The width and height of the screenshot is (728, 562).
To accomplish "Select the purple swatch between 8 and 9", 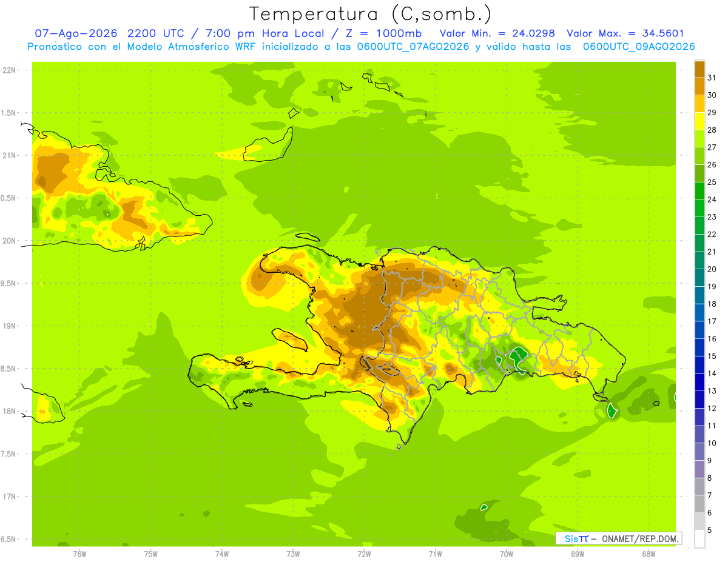I will point(699,469).
